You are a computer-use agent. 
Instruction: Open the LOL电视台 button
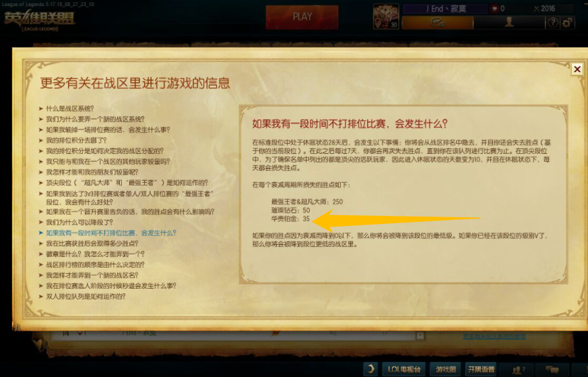(404, 370)
